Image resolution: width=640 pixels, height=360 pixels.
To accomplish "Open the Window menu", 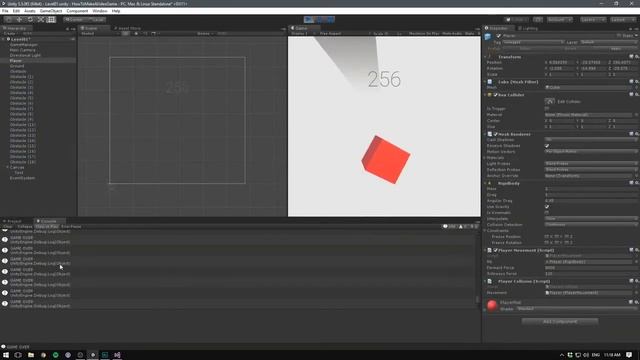I will point(100,11).
